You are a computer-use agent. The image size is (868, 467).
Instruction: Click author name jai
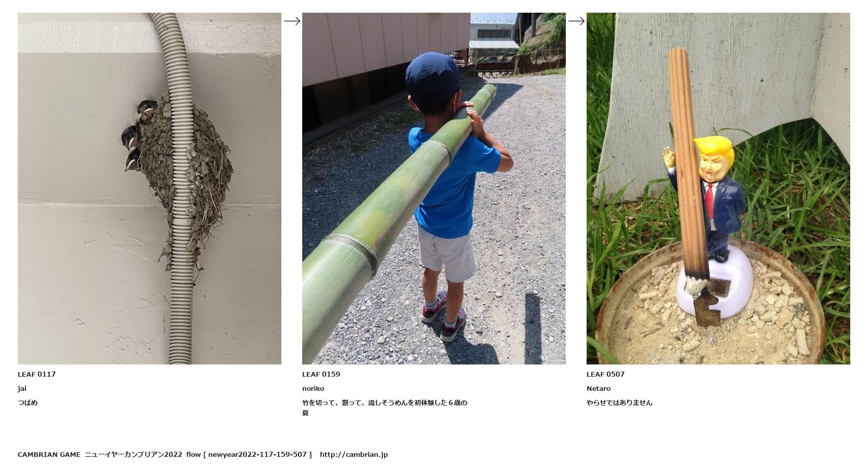(22, 388)
